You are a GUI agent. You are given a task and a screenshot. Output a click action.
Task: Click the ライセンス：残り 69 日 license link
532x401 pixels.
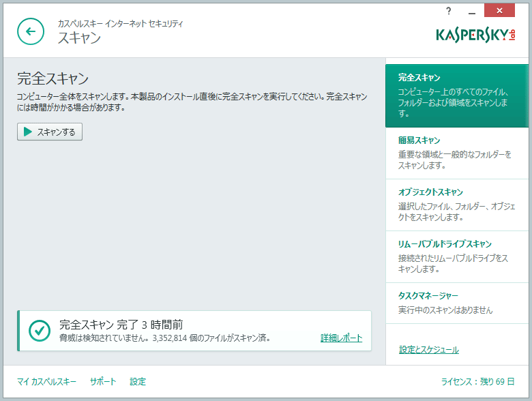click(x=477, y=382)
